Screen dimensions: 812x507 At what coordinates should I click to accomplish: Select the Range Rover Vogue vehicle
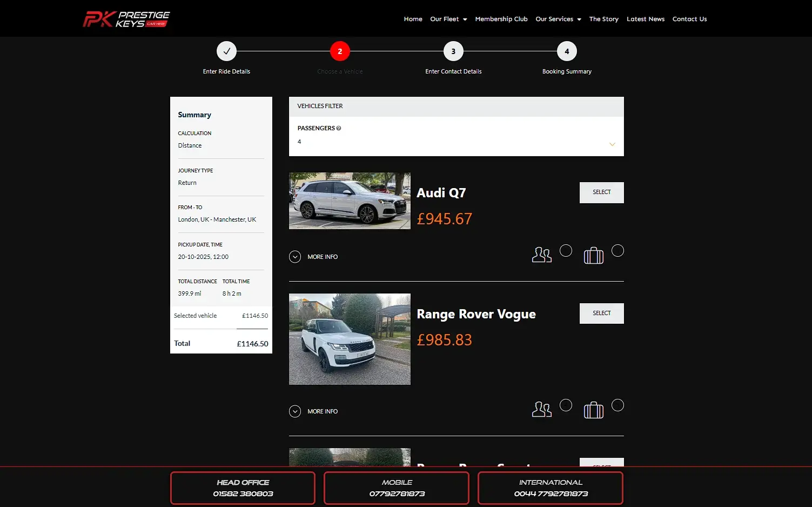pos(601,313)
